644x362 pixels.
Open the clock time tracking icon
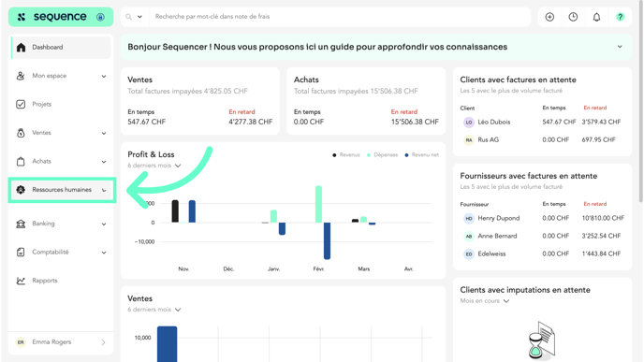pyautogui.click(x=573, y=17)
